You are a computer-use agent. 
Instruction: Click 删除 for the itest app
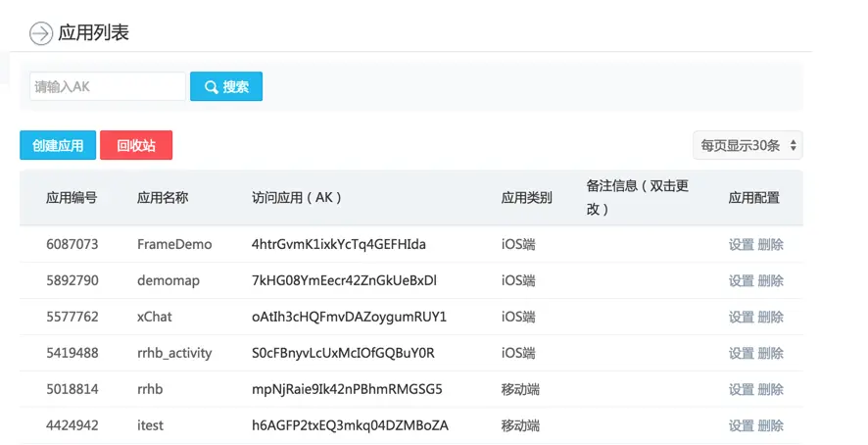point(771,425)
